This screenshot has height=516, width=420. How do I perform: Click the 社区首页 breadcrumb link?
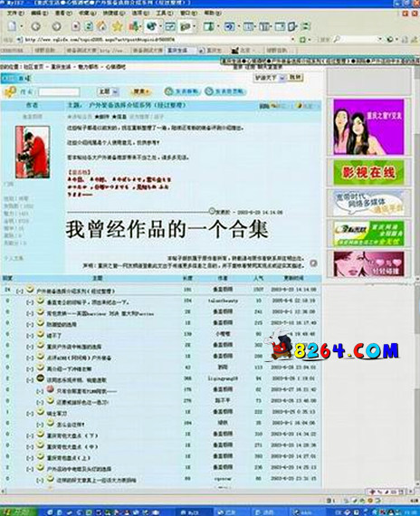[33, 67]
